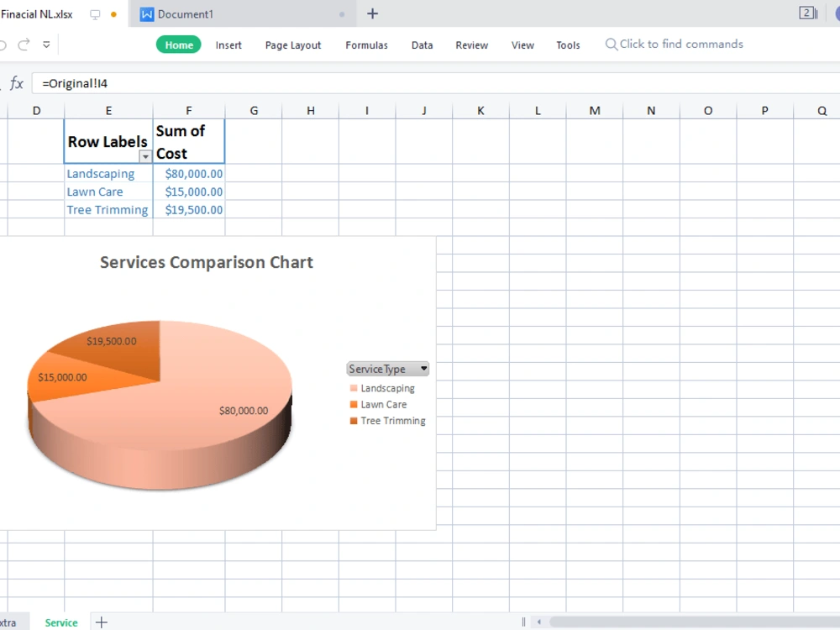
Task: Open the Review tab
Action: 472,45
